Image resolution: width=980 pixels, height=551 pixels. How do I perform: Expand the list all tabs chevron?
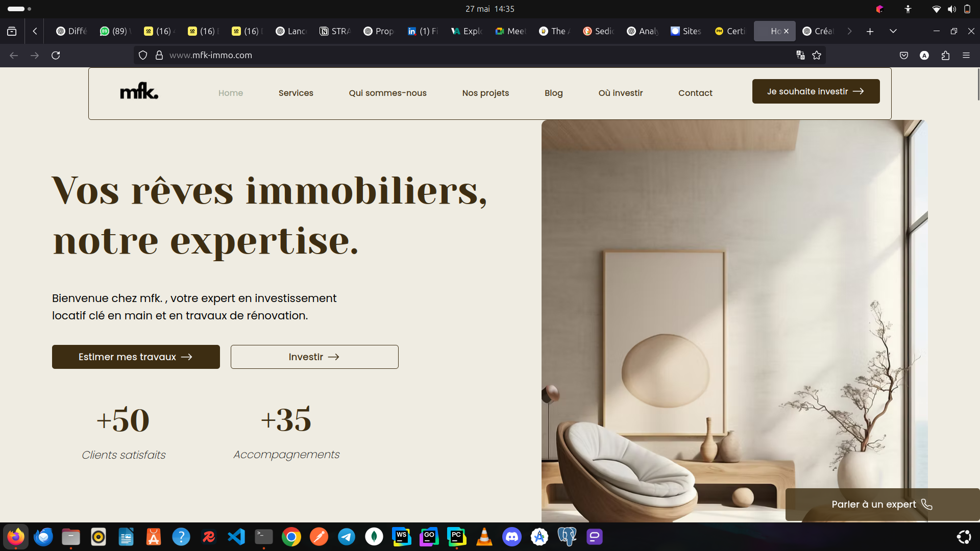(x=893, y=31)
